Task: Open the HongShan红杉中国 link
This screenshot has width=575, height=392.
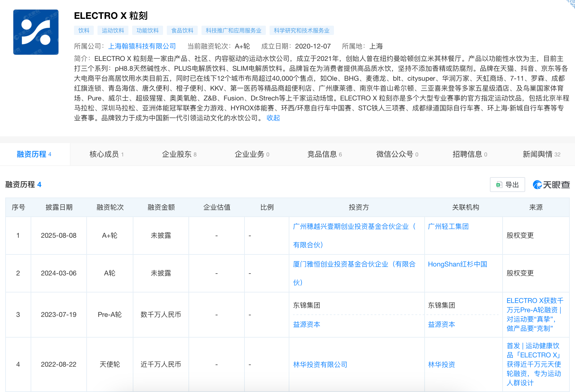Action: point(457,264)
